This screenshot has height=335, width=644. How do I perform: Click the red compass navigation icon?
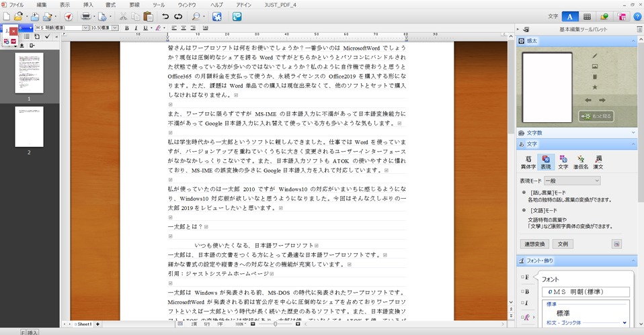click(69, 16)
